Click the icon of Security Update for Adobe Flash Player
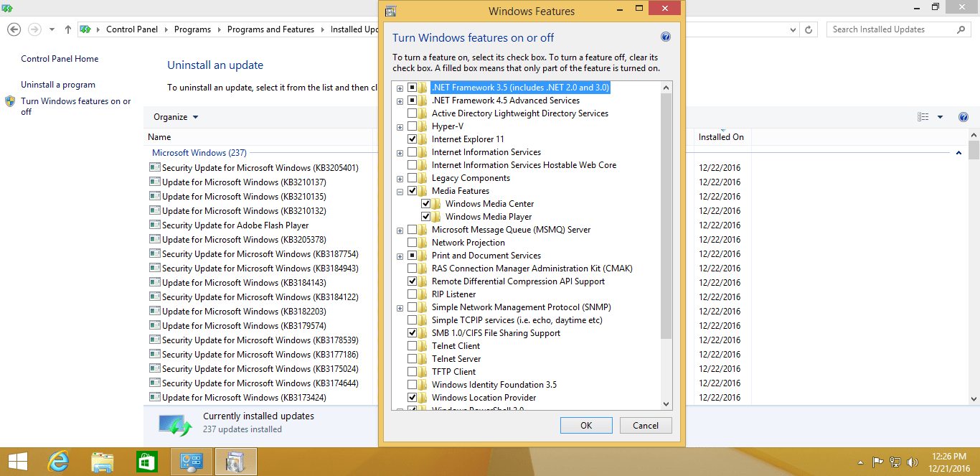The image size is (980, 476). point(154,225)
